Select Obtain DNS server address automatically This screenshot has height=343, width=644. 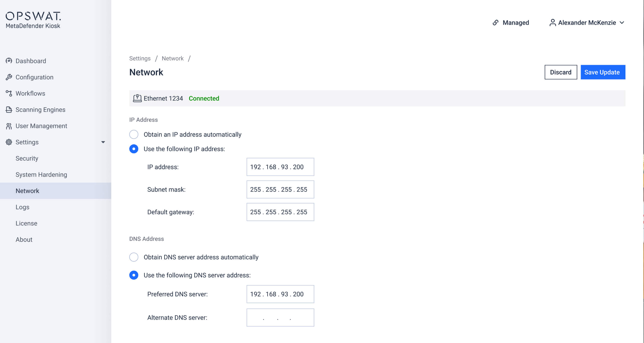tap(134, 257)
